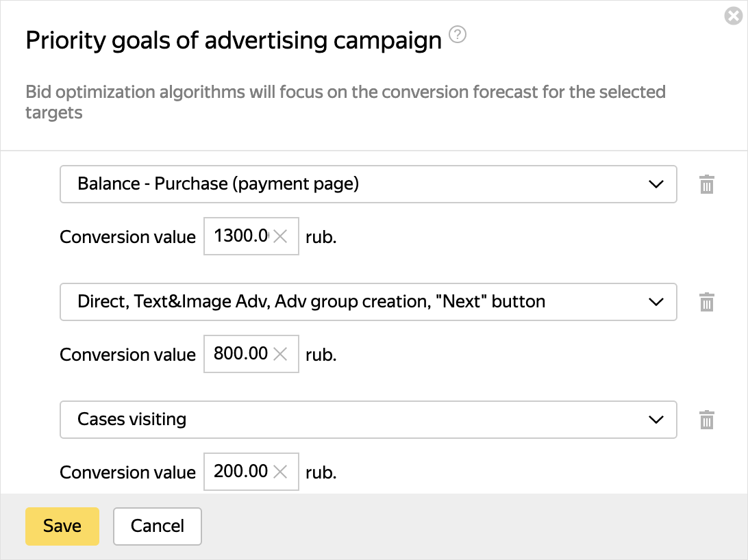Click the dialog title text

(x=234, y=41)
